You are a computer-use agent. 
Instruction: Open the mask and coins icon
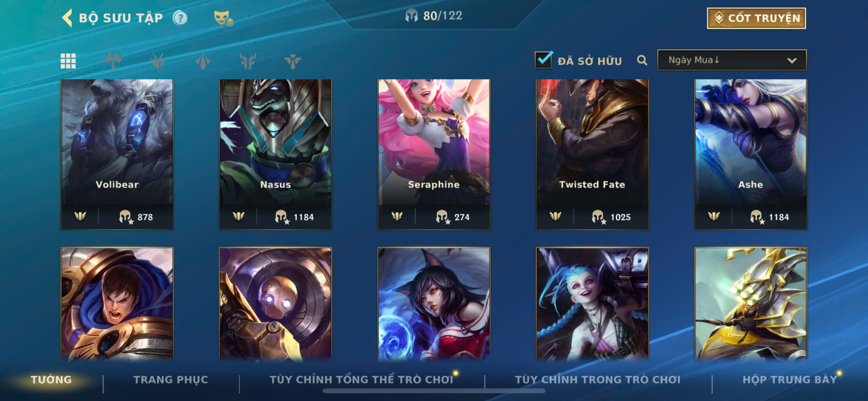[x=224, y=18]
